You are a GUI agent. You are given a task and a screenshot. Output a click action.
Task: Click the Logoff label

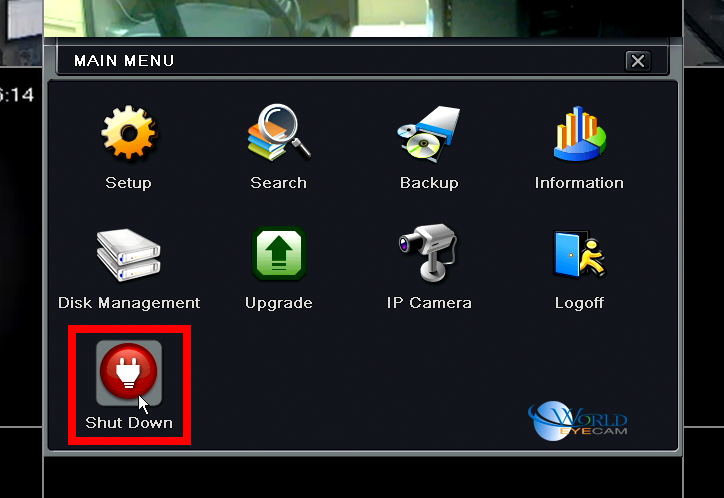click(x=579, y=303)
